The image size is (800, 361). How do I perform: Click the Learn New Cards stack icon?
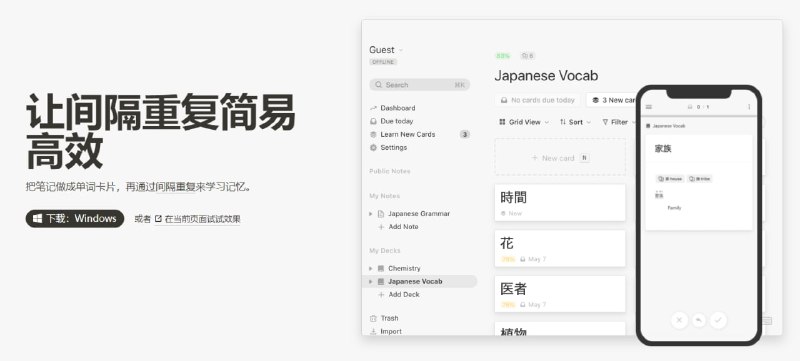click(x=373, y=135)
